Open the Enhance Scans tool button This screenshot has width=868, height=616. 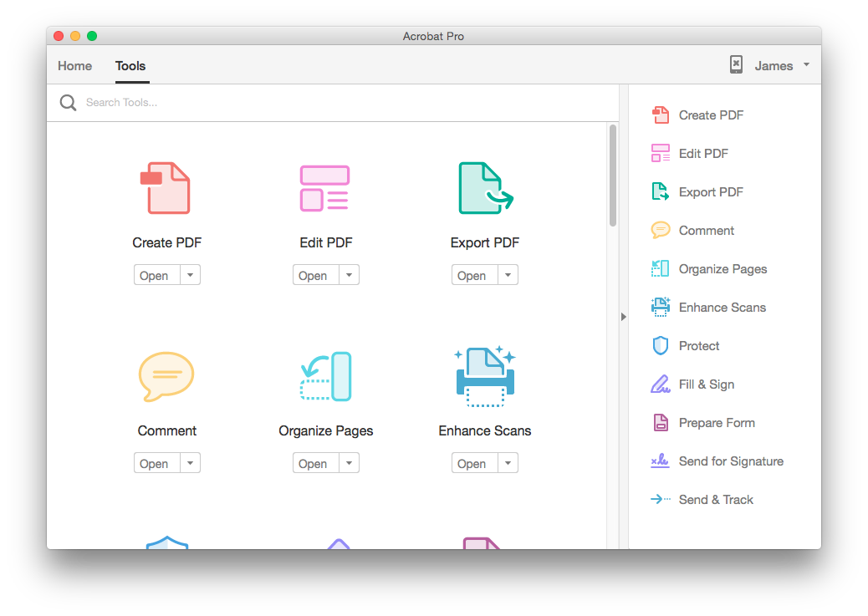[x=475, y=463]
